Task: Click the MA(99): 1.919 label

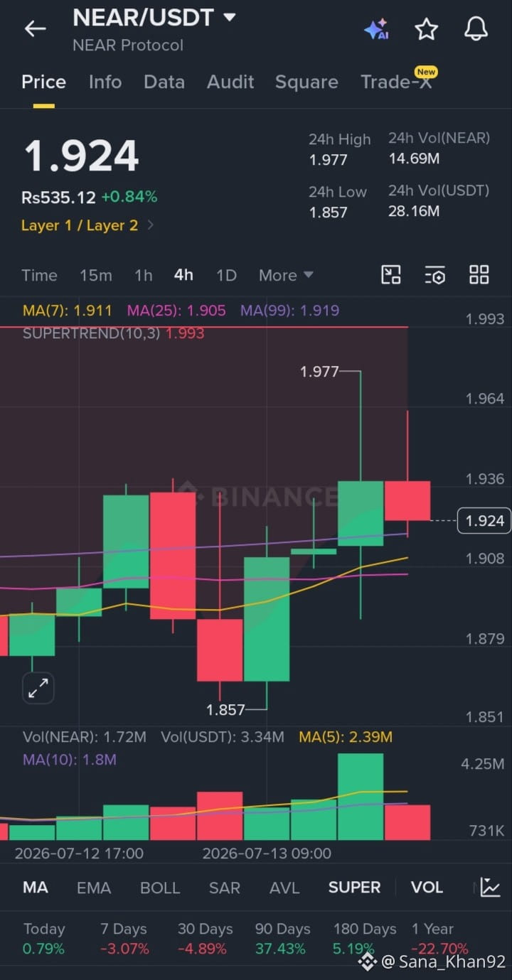Action: click(x=289, y=311)
